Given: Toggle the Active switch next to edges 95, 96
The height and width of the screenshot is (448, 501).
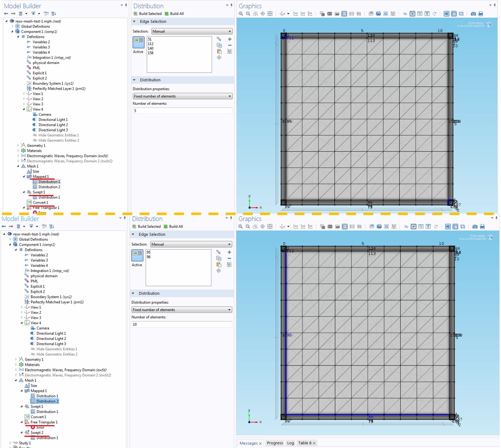Looking at the screenshot, I should [137, 253].
